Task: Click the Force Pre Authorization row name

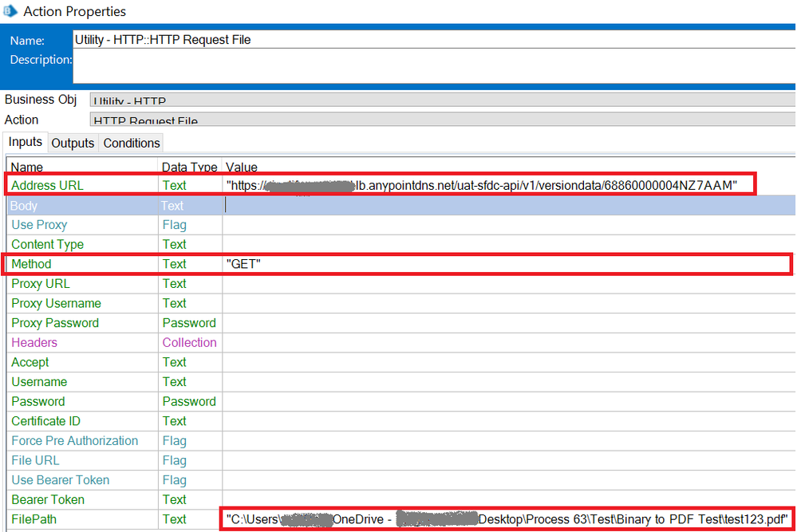Action: 75,441
